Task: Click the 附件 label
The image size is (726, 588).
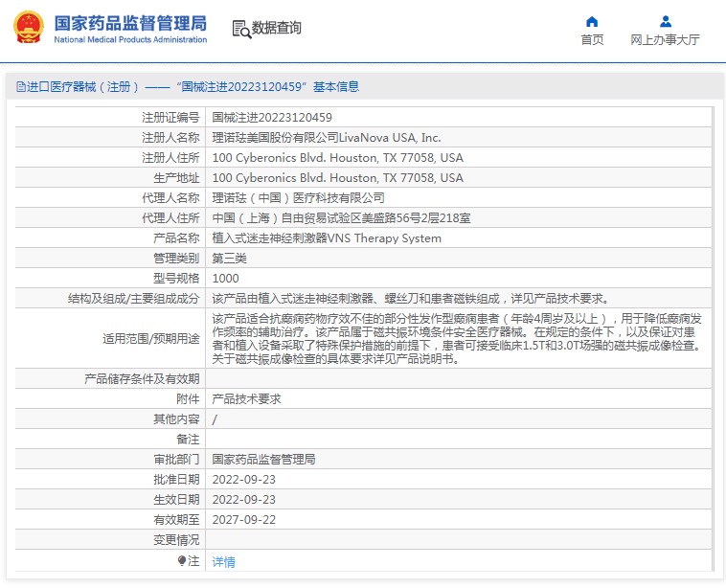Action: point(188,399)
